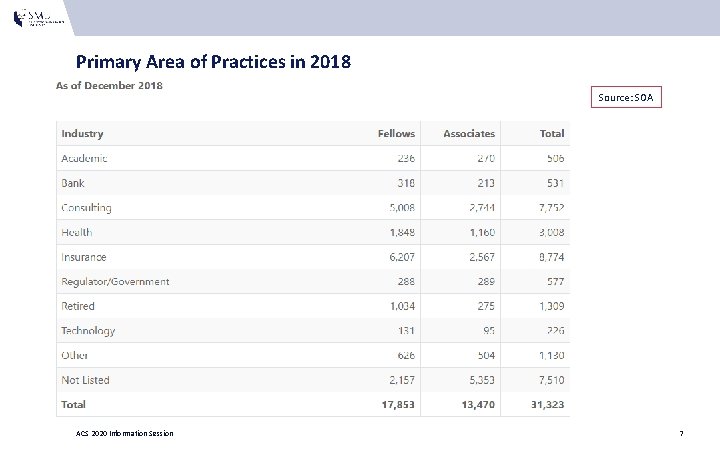Select grand total value 31,323

coord(547,405)
